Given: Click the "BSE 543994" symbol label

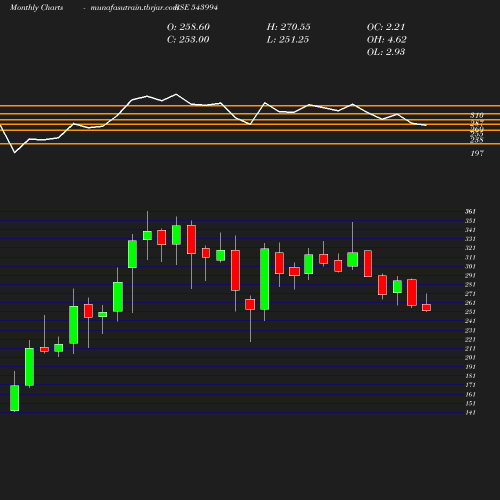Looking at the screenshot, I should [x=197, y=7].
